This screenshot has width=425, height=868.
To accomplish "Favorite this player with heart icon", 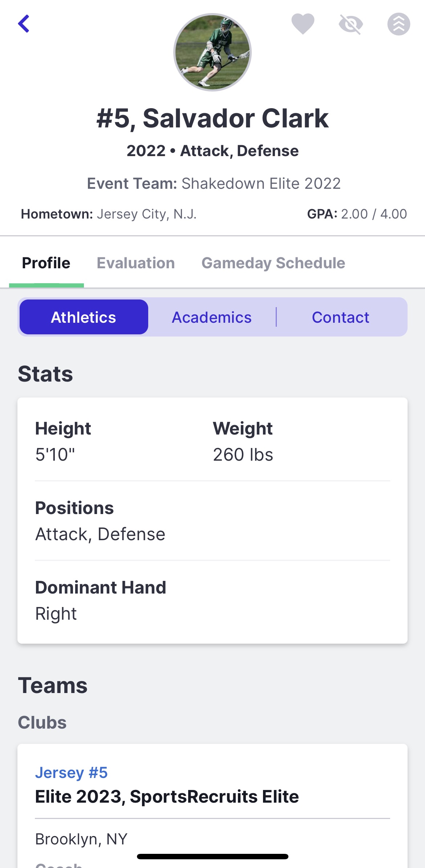I will [x=303, y=24].
